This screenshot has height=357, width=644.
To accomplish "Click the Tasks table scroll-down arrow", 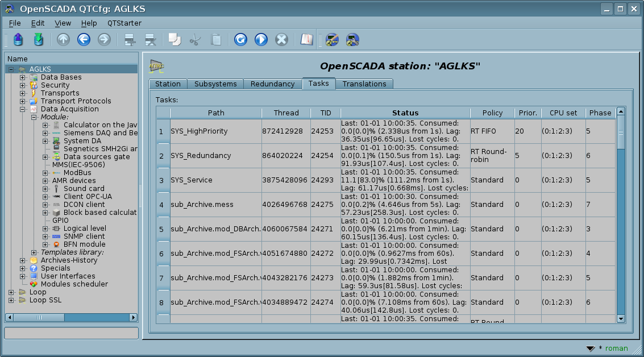I will [621, 319].
